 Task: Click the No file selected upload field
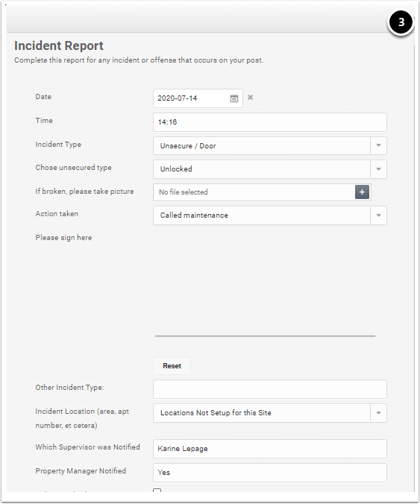(254, 192)
